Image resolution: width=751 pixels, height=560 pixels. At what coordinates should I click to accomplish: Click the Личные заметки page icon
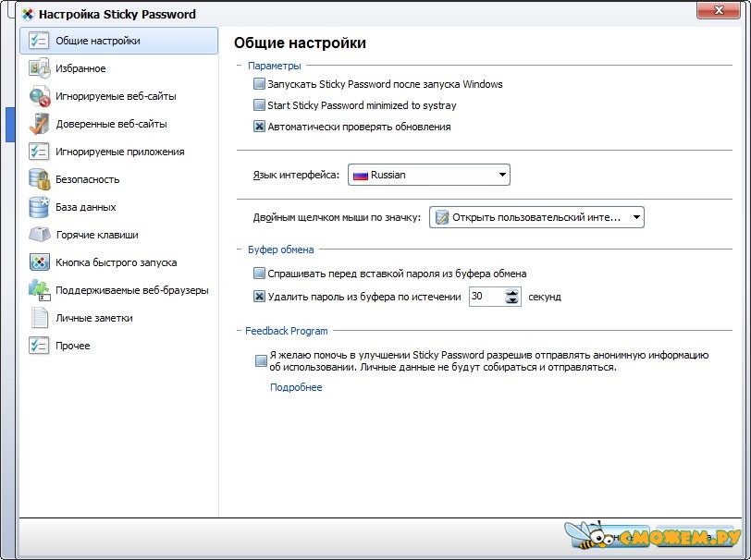pyautogui.click(x=39, y=318)
